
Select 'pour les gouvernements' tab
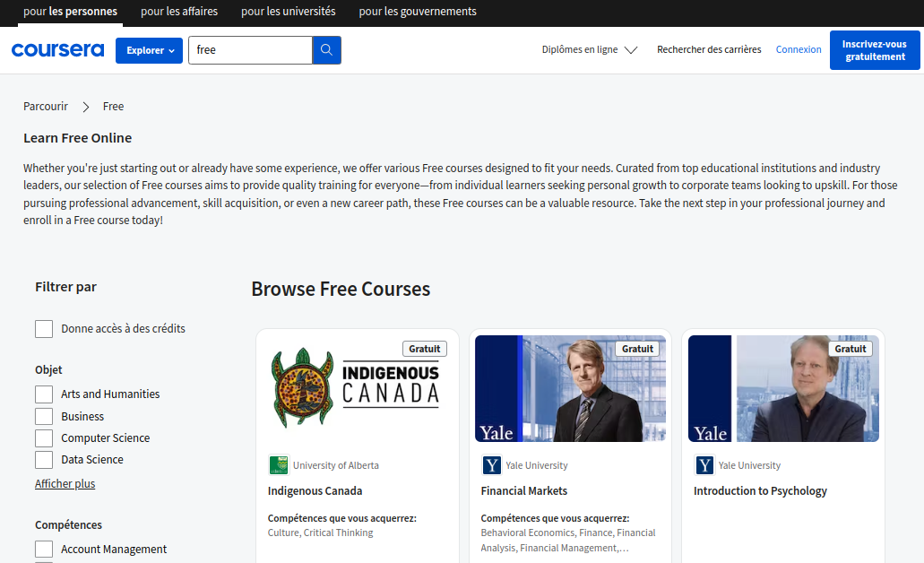[418, 12]
